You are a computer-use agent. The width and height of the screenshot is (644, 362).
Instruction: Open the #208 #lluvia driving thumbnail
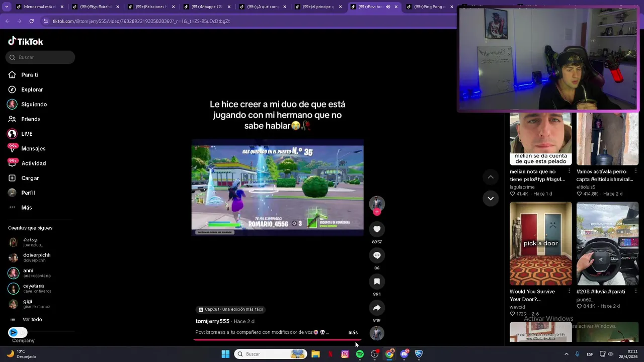pyautogui.click(x=607, y=243)
